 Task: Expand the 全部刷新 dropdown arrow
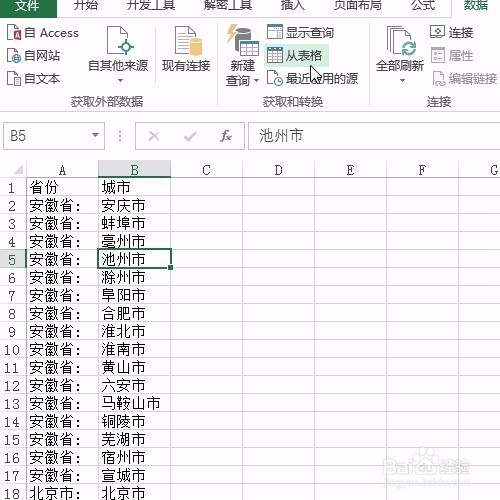pos(402,80)
